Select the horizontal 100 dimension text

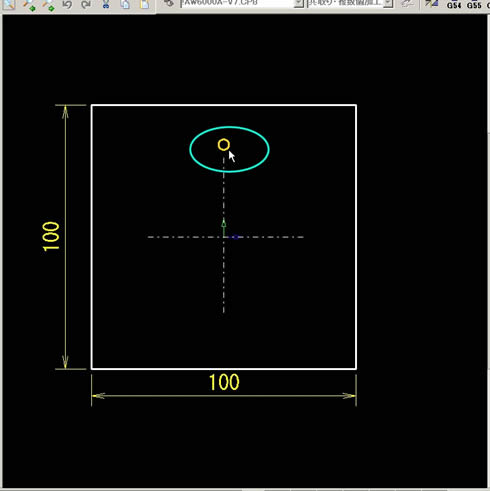(x=224, y=382)
